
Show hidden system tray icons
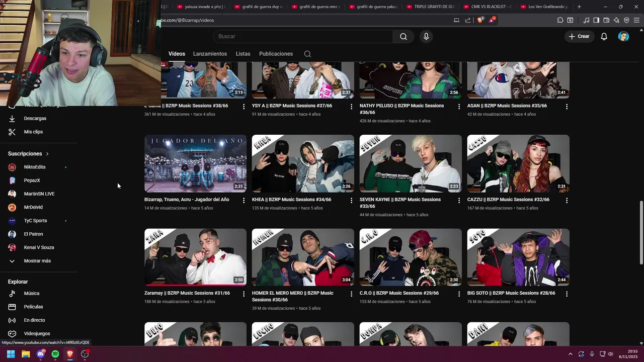tap(570, 354)
